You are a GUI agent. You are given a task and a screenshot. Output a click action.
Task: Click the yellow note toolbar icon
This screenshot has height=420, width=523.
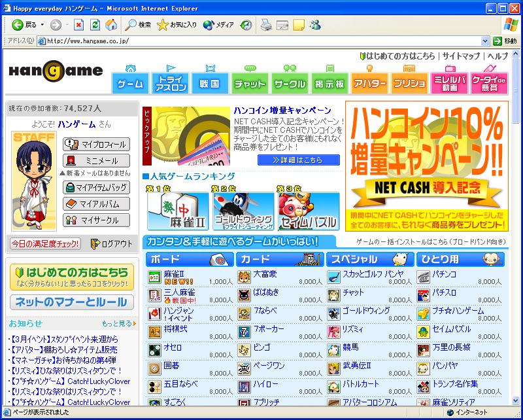299,25
